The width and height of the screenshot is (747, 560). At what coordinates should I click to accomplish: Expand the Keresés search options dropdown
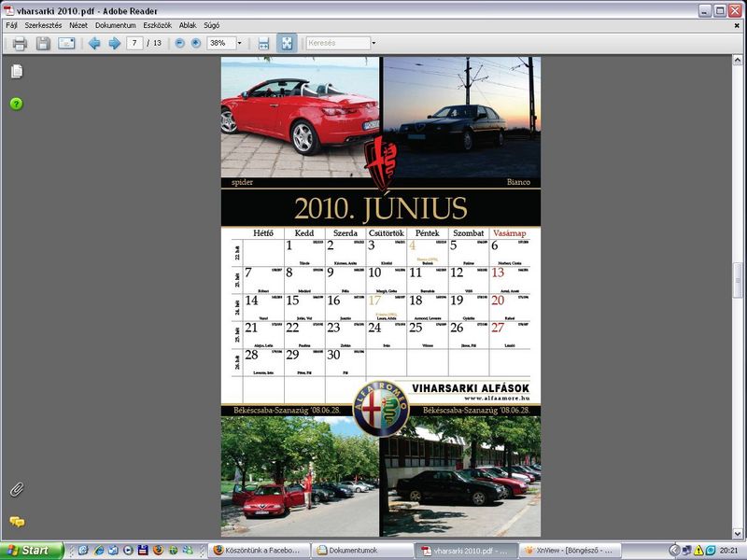click(373, 43)
